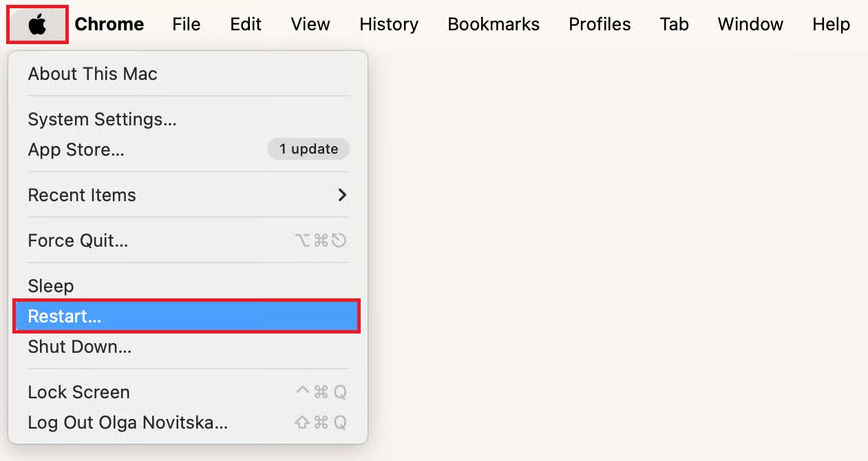Expand the Recent Items submenu

point(82,195)
